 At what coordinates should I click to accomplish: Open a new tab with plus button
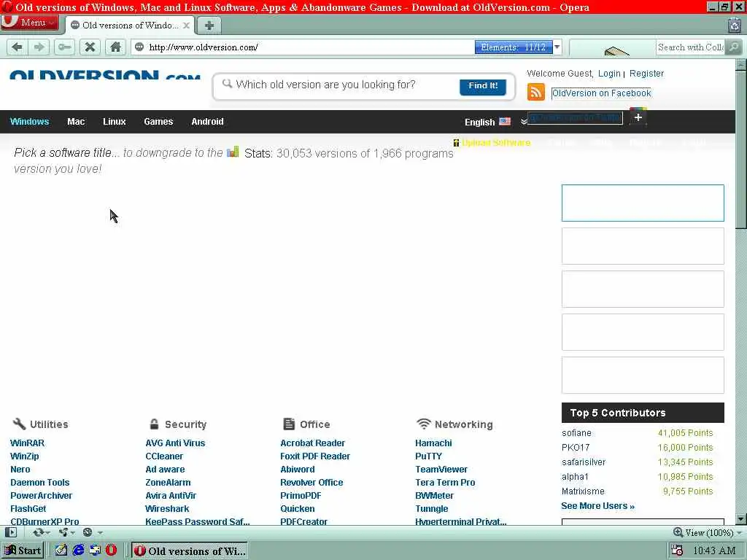[209, 26]
